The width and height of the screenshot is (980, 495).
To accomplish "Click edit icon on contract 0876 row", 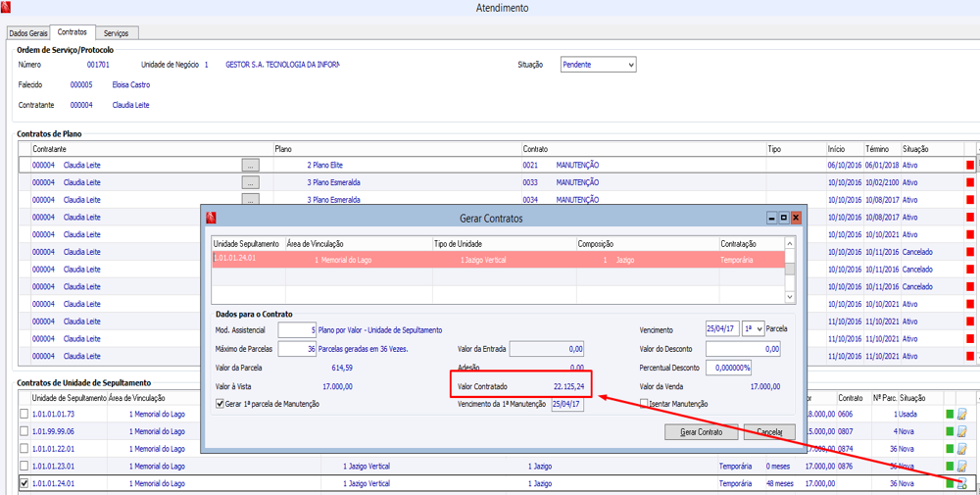I will [961, 467].
